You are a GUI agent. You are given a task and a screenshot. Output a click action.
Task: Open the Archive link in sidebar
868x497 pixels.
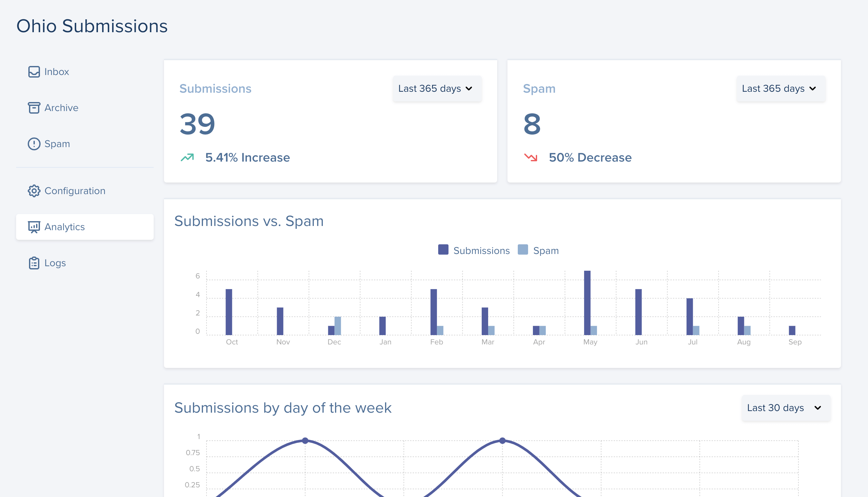[62, 108]
